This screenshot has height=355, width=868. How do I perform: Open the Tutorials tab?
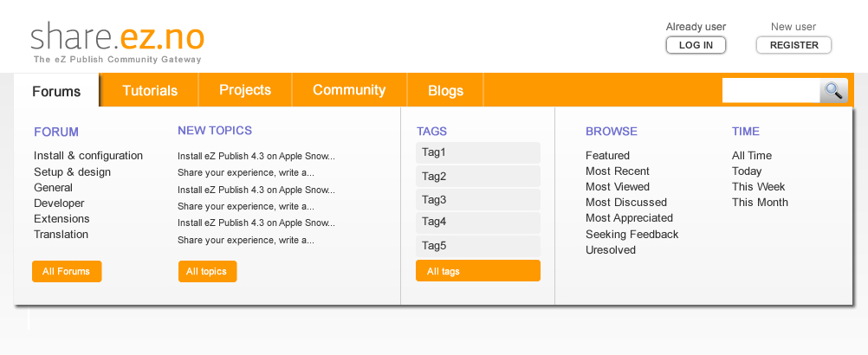(x=150, y=91)
